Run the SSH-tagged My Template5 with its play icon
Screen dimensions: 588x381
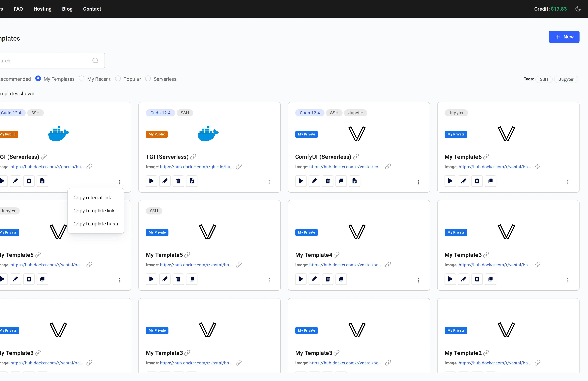click(152, 279)
